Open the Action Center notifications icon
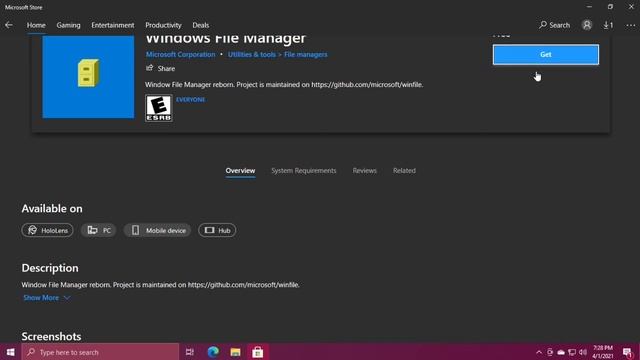Screen dimensions: 640x360 (628, 352)
